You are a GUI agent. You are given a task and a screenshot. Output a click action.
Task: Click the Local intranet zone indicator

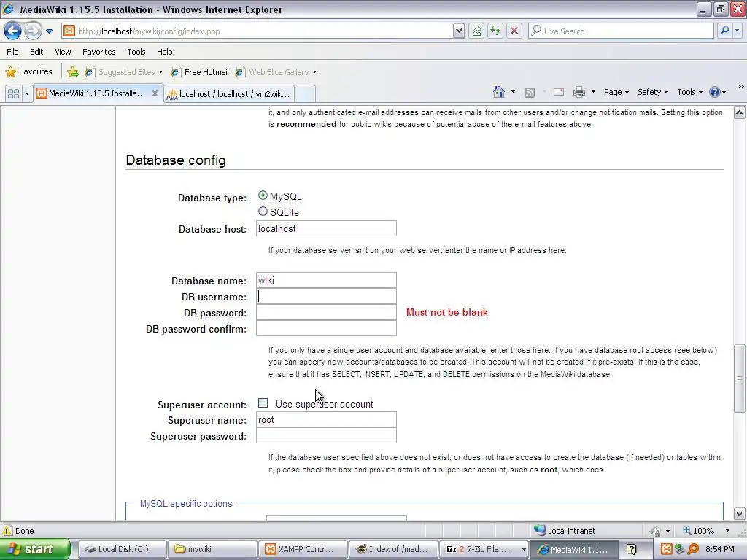[565, 531]
